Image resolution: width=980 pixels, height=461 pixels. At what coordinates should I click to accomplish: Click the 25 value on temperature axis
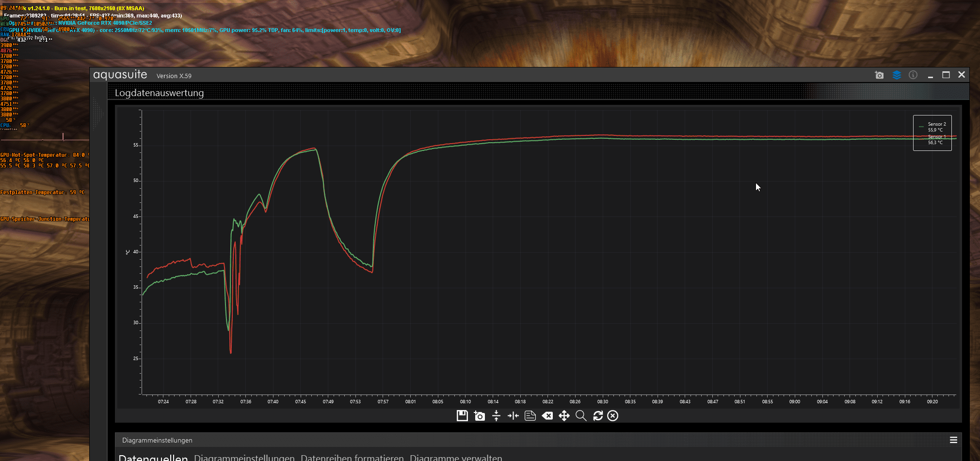(136, 359)
